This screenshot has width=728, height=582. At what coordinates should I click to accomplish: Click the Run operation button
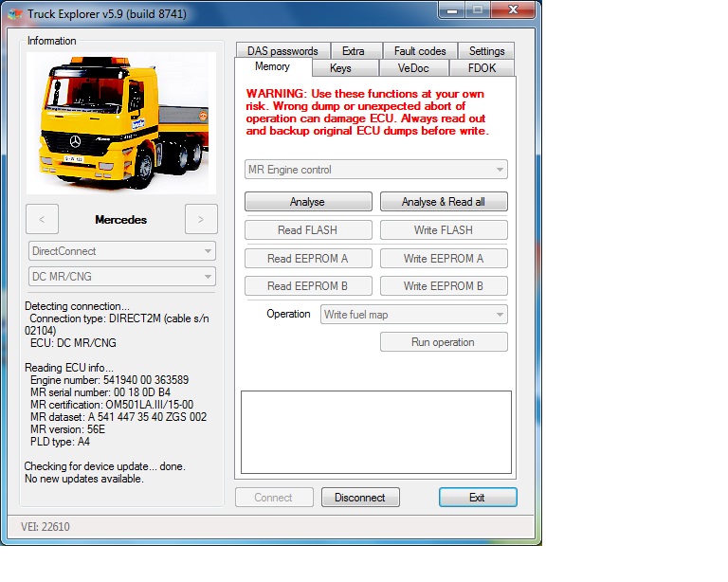(x=444, y=342)
